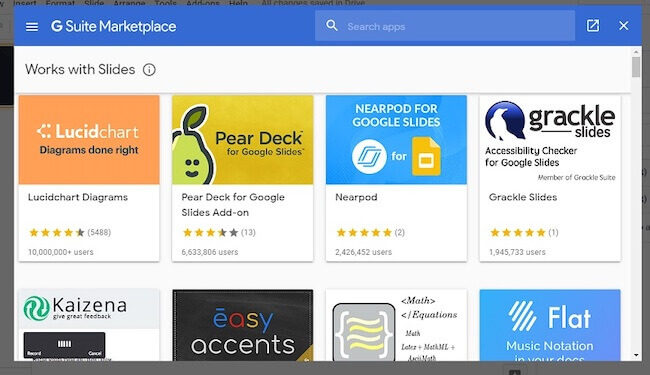Open Marketplace in a new window
Viewport: 650px width, 375px height.
point(593,26)
